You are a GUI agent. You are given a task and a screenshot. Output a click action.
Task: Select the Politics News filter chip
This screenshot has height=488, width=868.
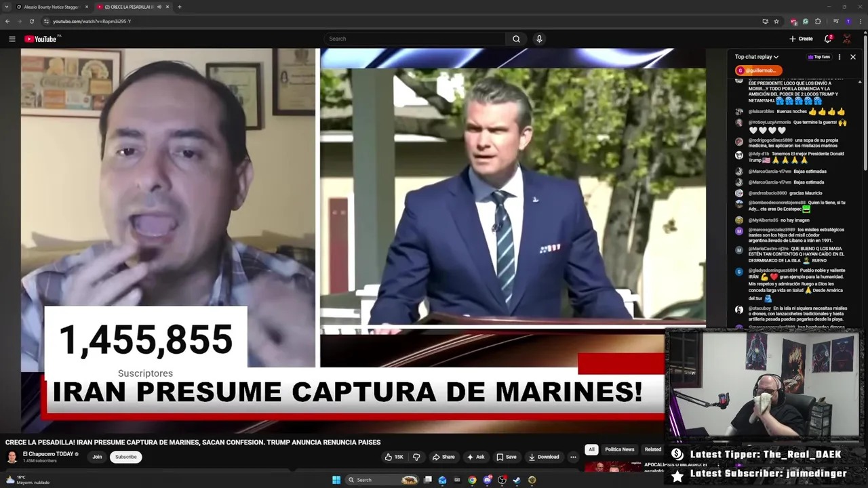(620, 449)
